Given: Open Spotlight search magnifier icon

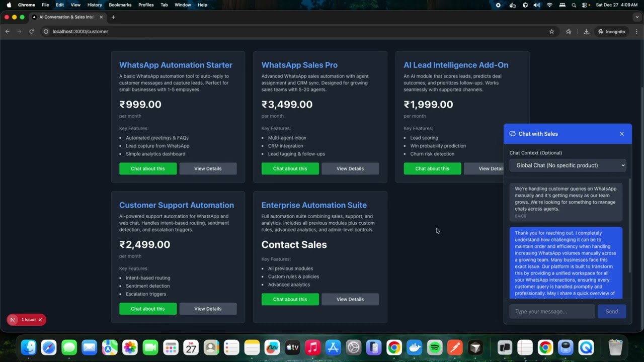Looking at the screenshot, I should tap(574, 5).
